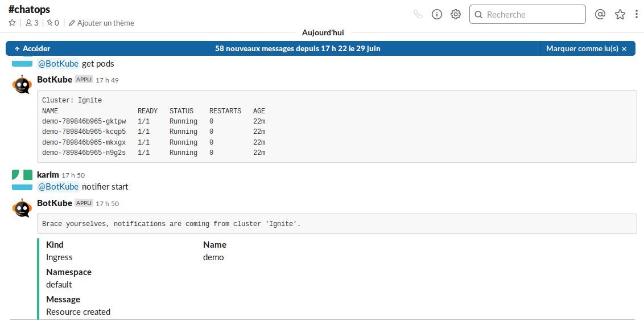Image resolution: width=644 pixels, height=320 pixels.
Task: Show starred items icon in header
Action: pos(620,14)
